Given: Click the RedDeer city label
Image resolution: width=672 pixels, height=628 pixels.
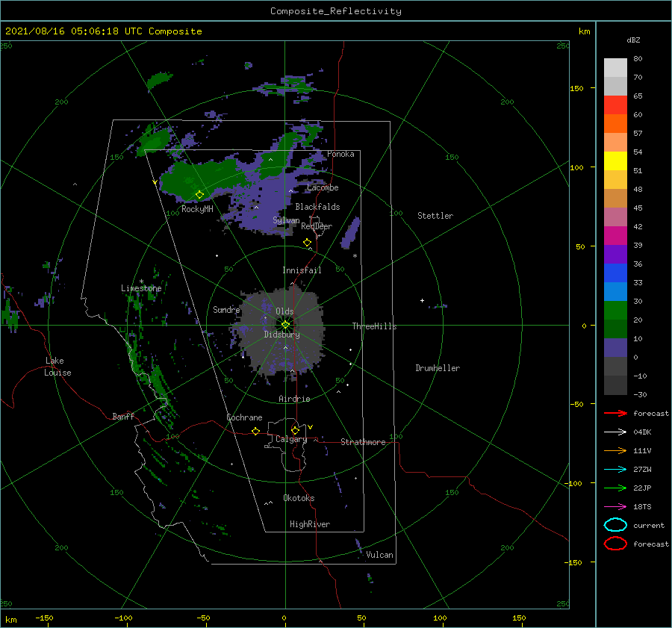Looking at the screenshot, I should coord(317,226).
